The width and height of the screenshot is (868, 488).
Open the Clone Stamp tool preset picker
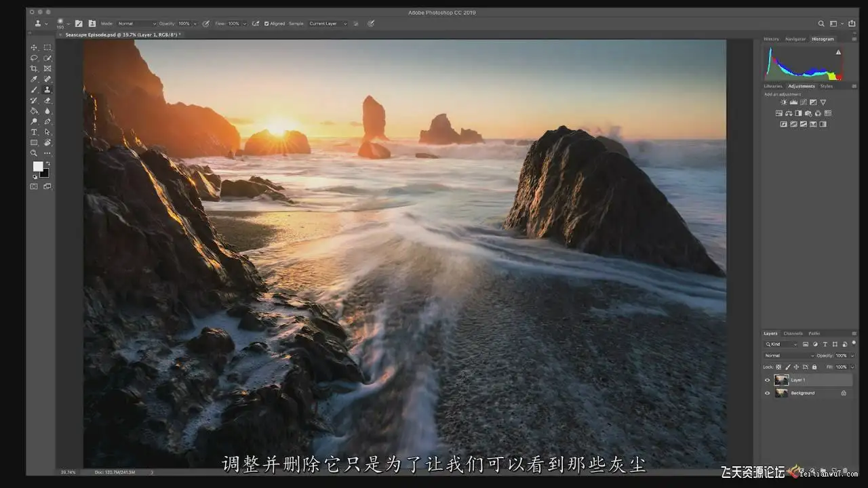(x=41, y=24)
